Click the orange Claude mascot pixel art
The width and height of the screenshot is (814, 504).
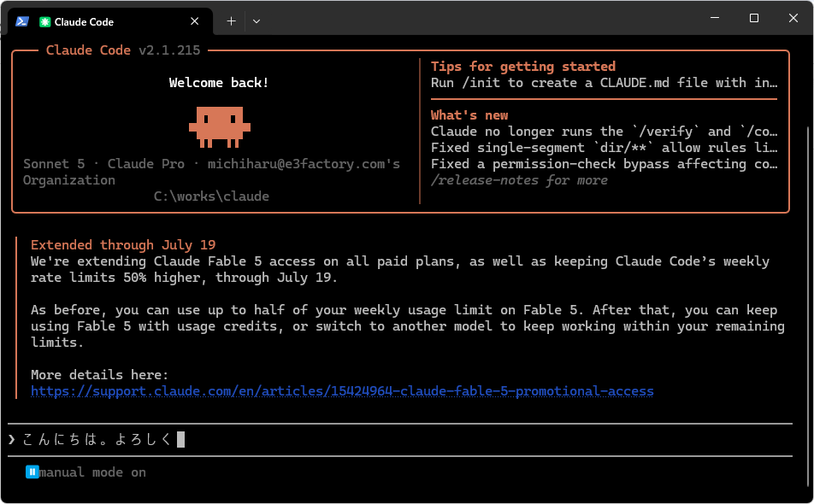point(220,127)
